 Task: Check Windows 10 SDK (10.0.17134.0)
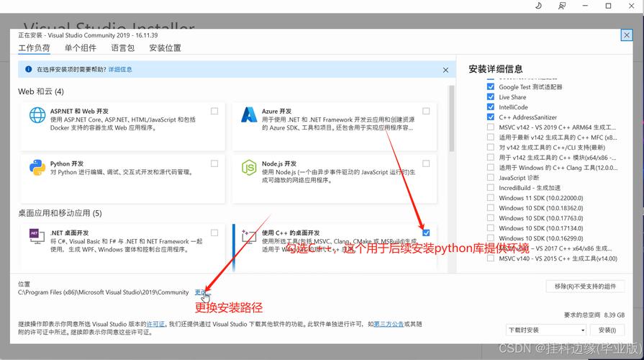click(x=491, y=228)
